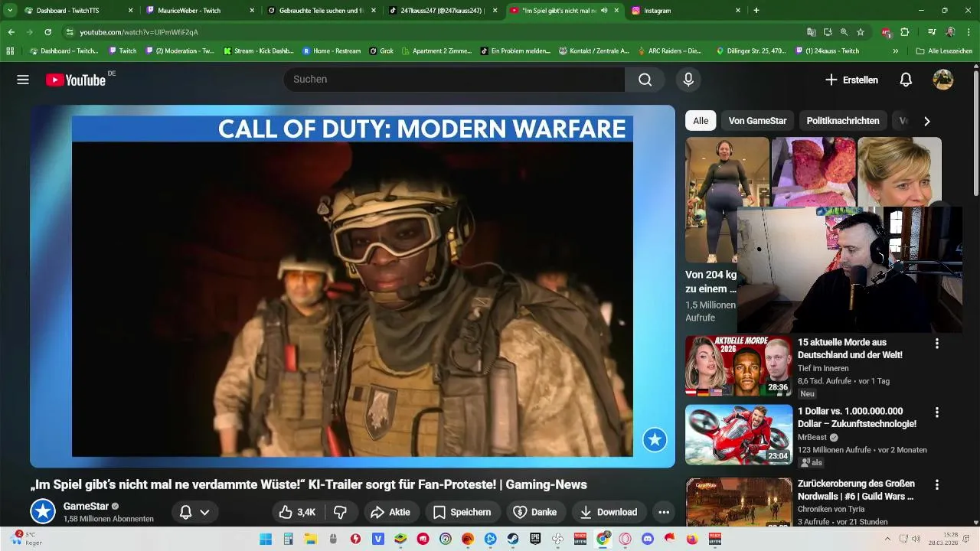Screen dimensions: 980x551
Task: Click Danke thanks button
Action: 534,512
